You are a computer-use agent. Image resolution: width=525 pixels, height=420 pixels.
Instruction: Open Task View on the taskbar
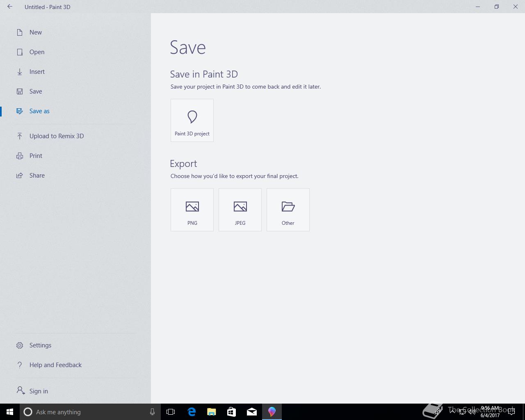(171, 412)
